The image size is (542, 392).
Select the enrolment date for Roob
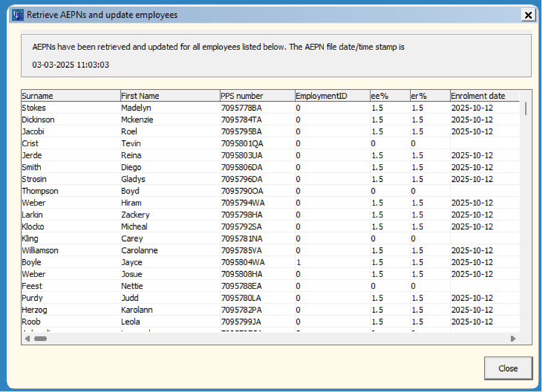click(x=472, y=321)
